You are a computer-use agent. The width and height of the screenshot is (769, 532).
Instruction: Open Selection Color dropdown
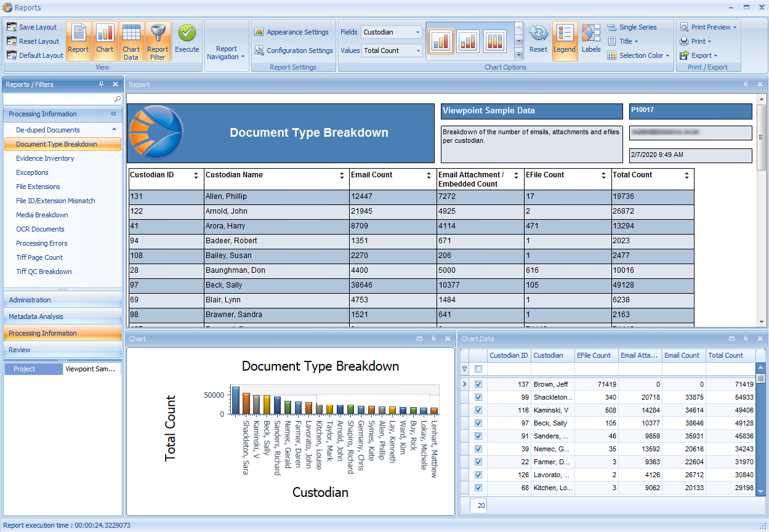(638, 55)
